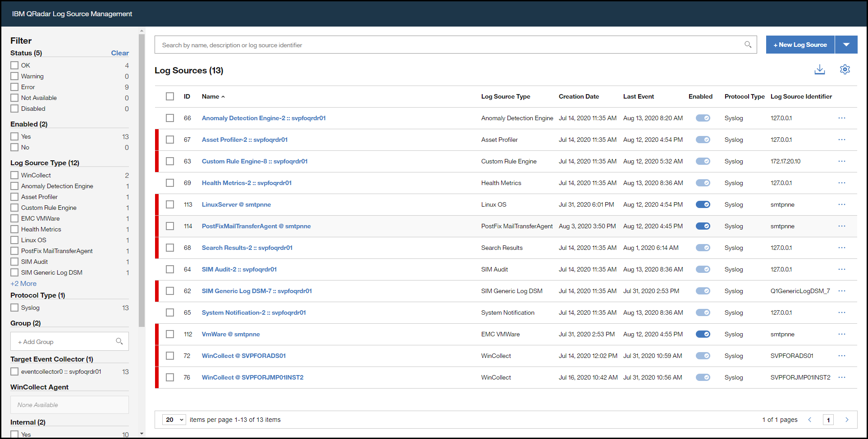This screenshot has height=439, width=868.
Task: Open the table settings gear icon
Action: (x=845, y=69)
